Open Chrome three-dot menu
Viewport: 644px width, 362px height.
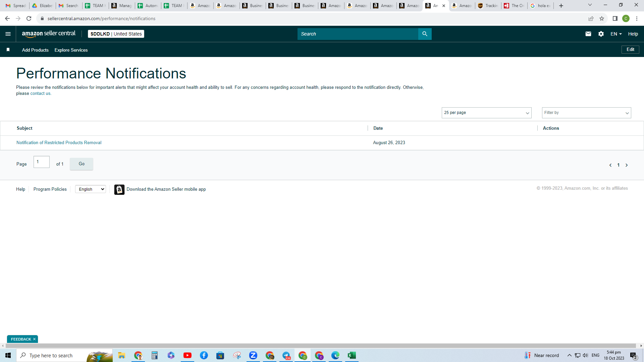click(637, 18)
